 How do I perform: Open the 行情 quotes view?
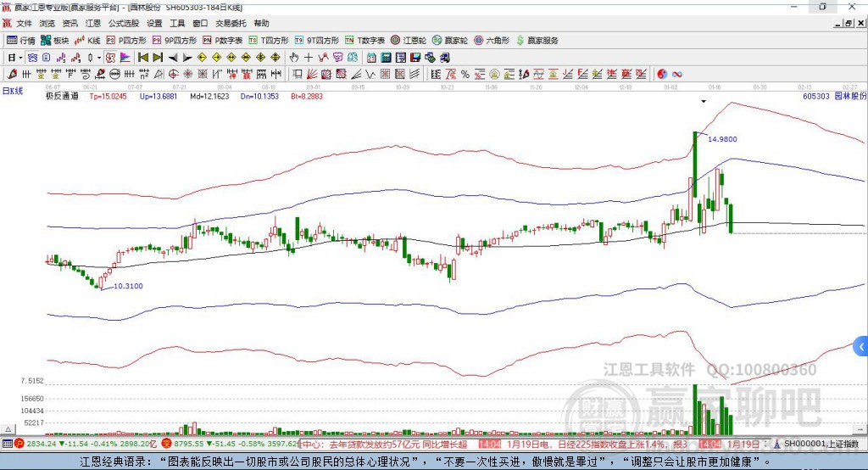pos(20,41)
